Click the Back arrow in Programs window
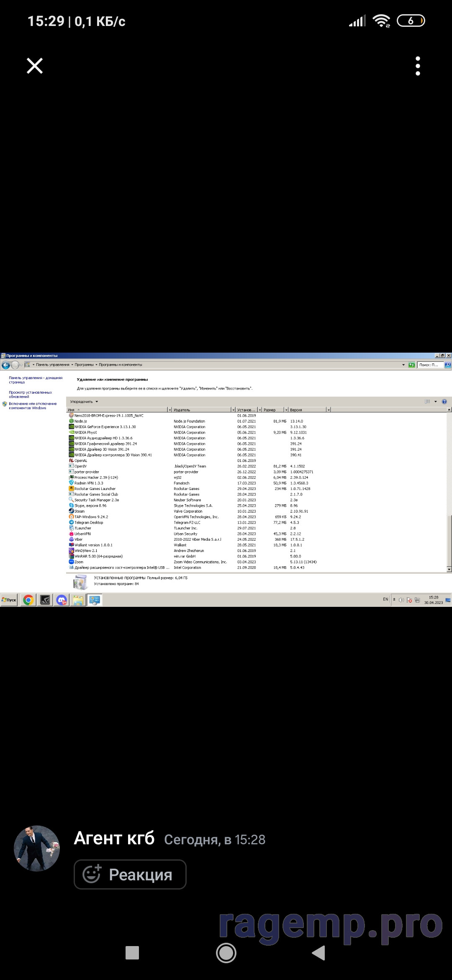 [6, 365]
